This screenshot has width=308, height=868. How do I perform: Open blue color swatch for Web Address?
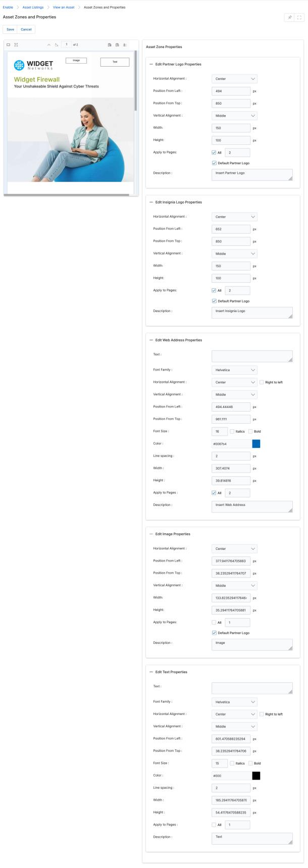256,444
